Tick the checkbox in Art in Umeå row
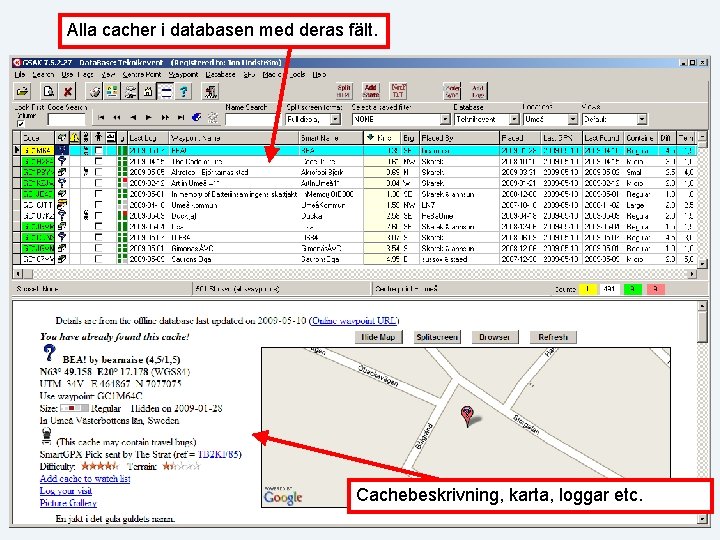Viewport: 720px width, 540px height. click(98, 183)
